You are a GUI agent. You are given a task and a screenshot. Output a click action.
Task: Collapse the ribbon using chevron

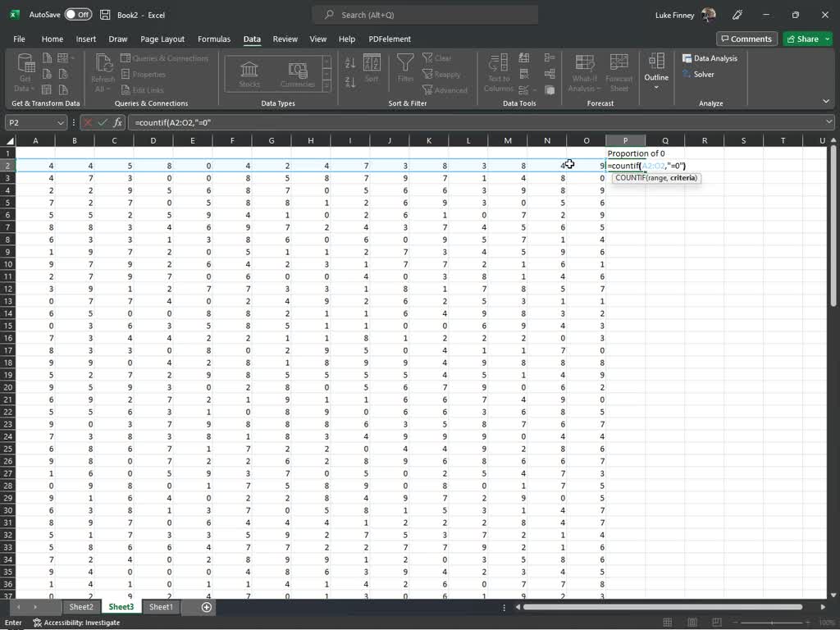(x=826, y=102)
